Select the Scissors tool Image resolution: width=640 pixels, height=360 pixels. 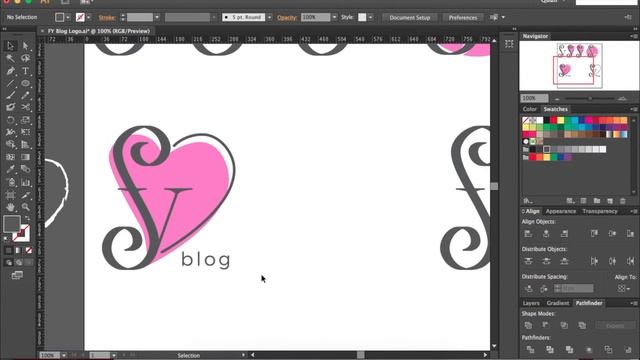tap(25, 107)
